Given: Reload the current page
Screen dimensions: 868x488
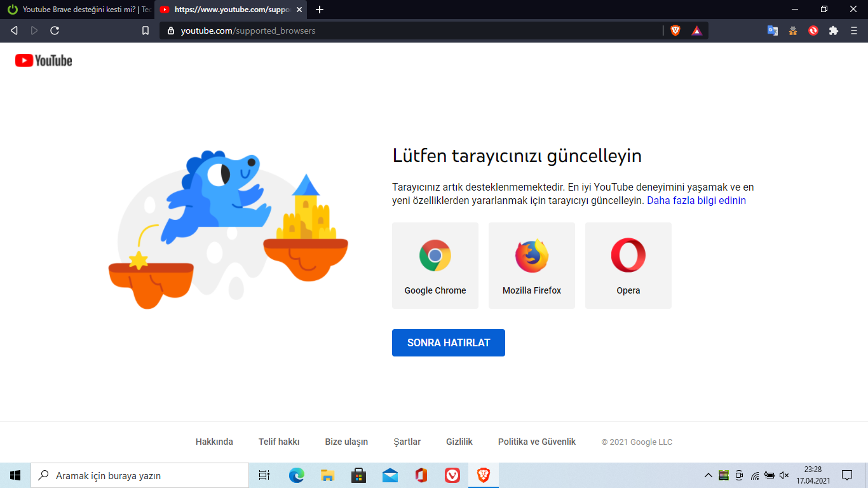Looking at the screenshot, I should [x=55, y=30].
